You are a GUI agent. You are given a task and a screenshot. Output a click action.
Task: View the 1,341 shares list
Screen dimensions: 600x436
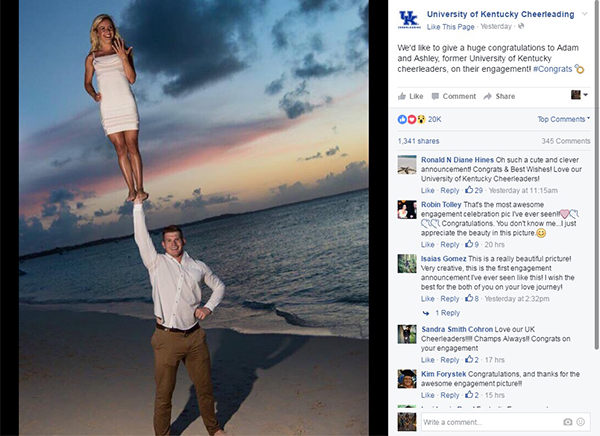click(418, 142)
